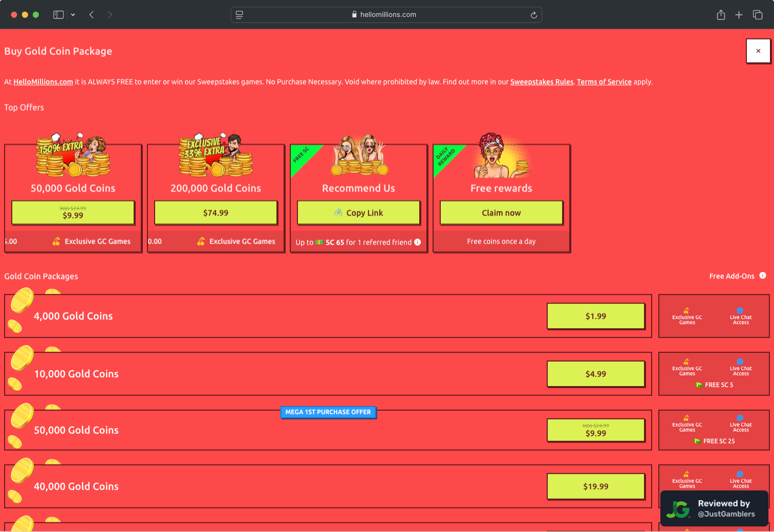Viewport: 774px width, 532px height.
Task: Add a new tab with the plus icon
Action: [x=739, y=15]
